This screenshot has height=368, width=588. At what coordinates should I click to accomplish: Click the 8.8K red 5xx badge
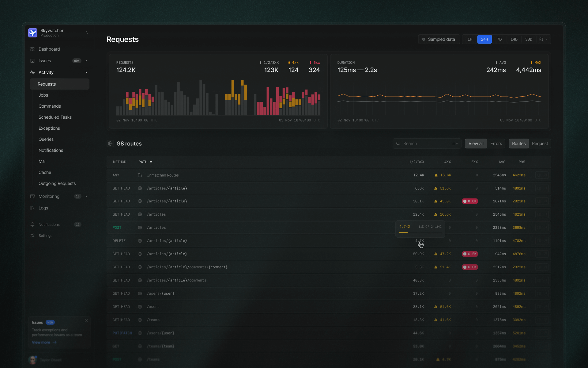(x=470, y=201)
